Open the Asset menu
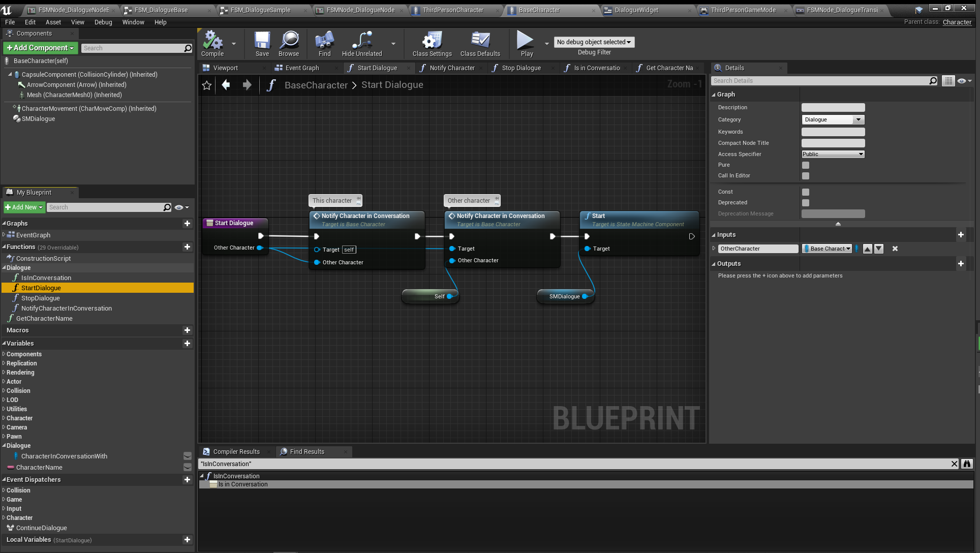The width and height of the screenshot is (980, 553). pos(53,22)
